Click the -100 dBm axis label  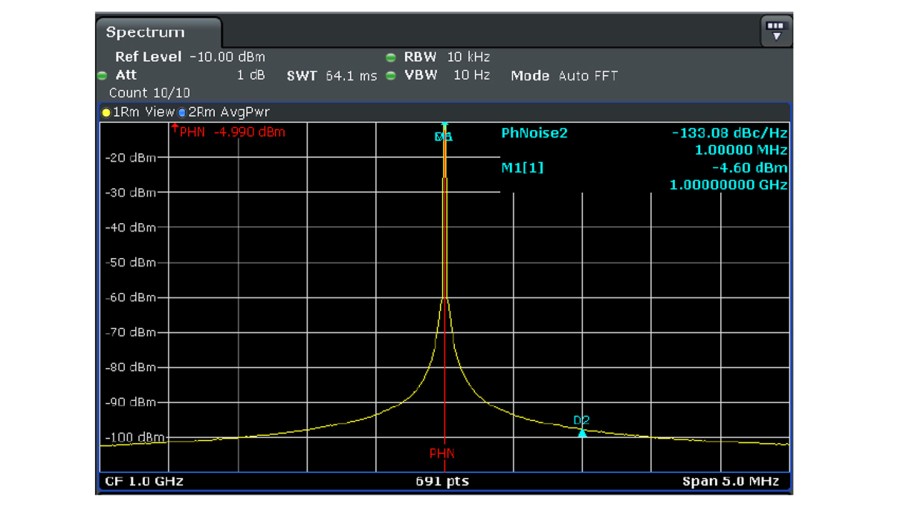click(134, 438)
